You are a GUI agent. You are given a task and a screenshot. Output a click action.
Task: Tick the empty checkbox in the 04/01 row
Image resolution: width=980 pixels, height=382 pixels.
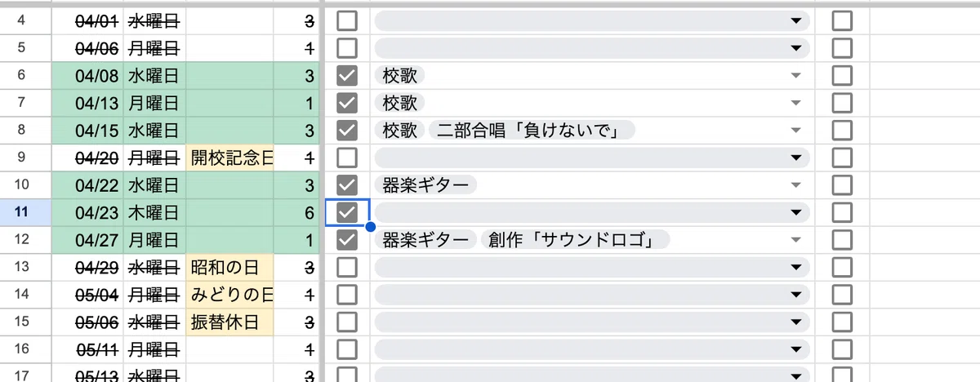click(347, 20)
